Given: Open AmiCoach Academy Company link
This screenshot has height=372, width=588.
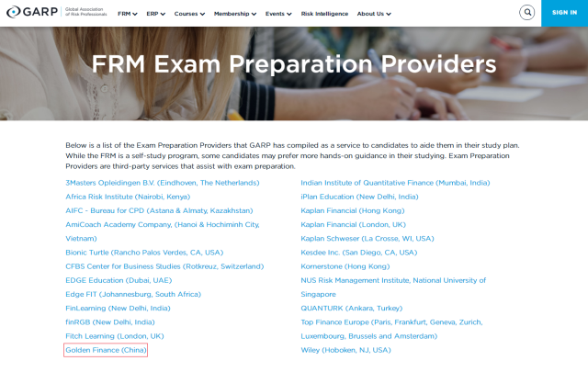Looking at the screenshot, I should click(163, 231).
